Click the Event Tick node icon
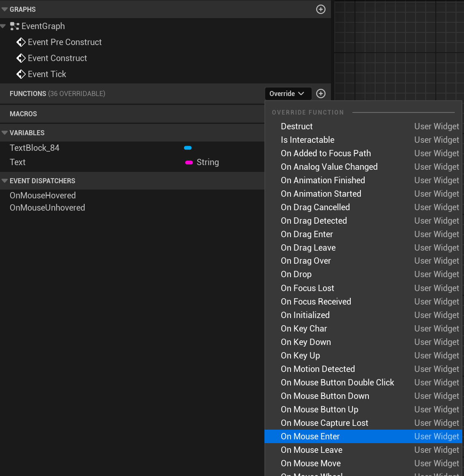 coord(21,74)
